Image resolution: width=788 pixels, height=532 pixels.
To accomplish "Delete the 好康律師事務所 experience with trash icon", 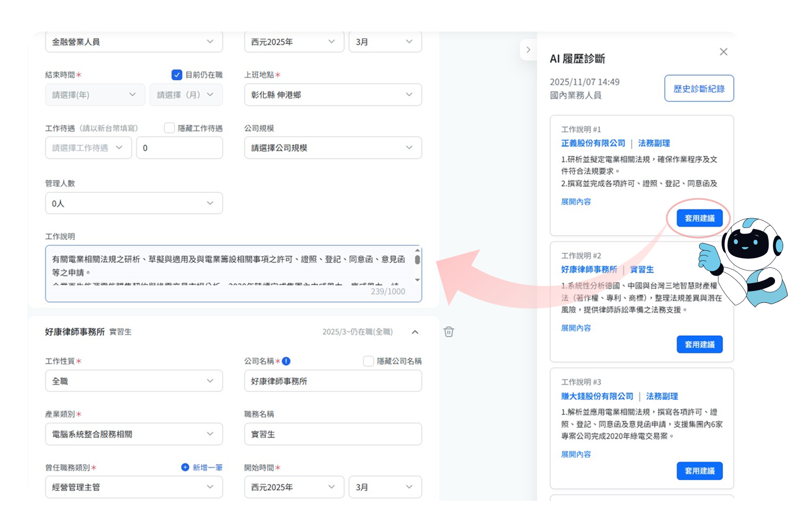I will click(448, 332).
